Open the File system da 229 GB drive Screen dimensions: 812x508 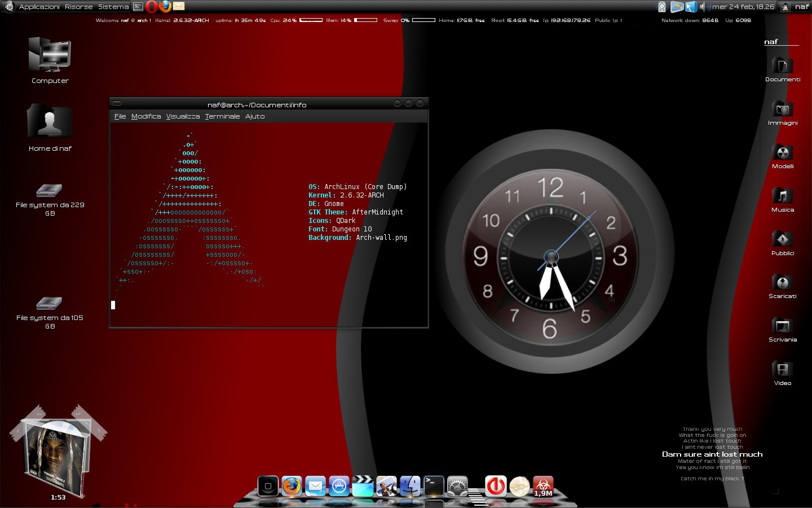tap(49, 191)
